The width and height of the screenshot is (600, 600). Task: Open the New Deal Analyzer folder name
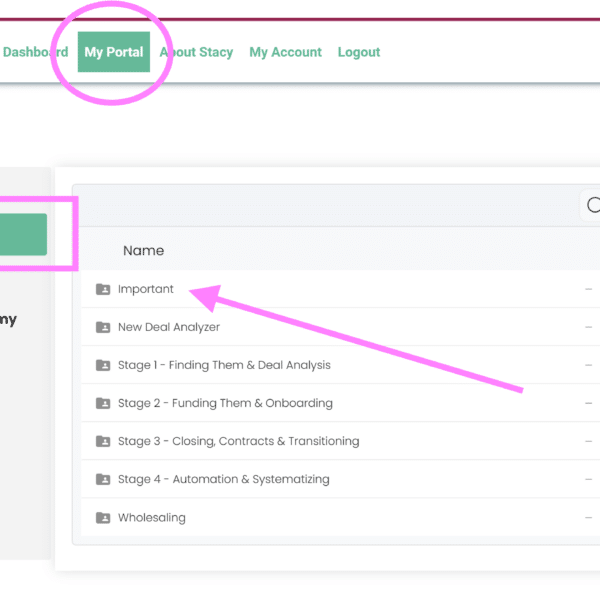coord(169,327)
